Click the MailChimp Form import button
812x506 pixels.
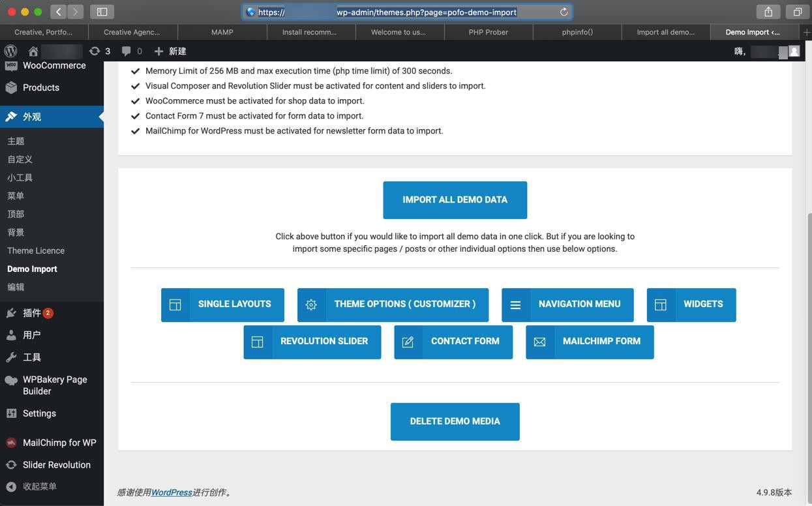[x=590, y=342]
